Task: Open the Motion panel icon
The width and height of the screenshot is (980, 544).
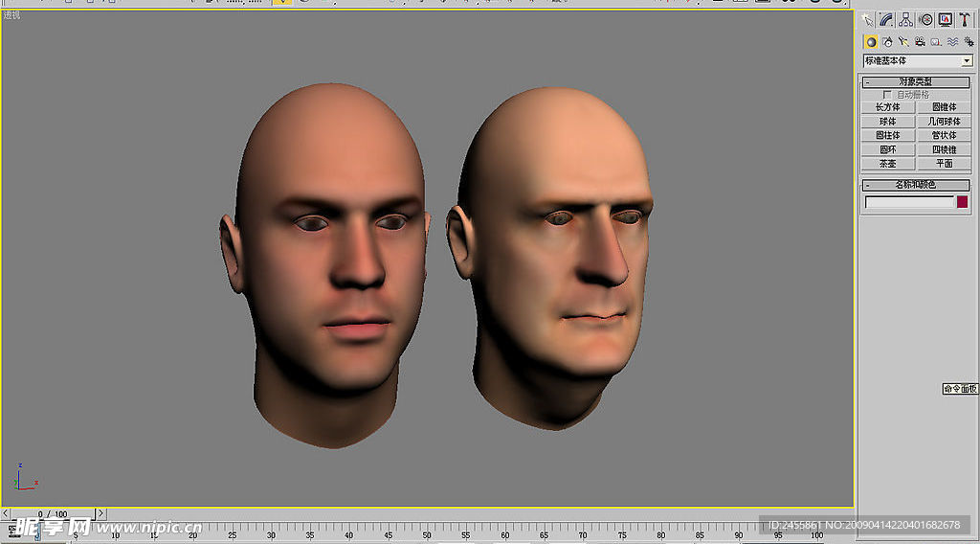Action: (x=925, y=19)
